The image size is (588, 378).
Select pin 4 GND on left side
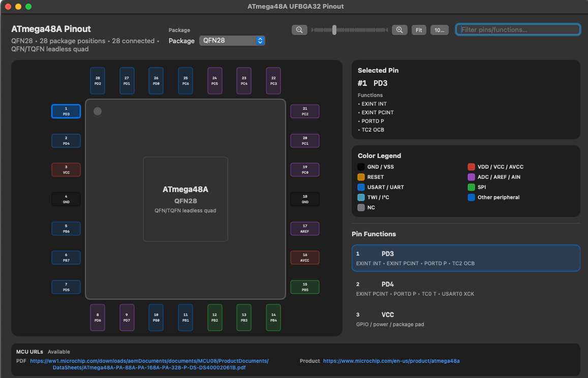pos(66,199)
